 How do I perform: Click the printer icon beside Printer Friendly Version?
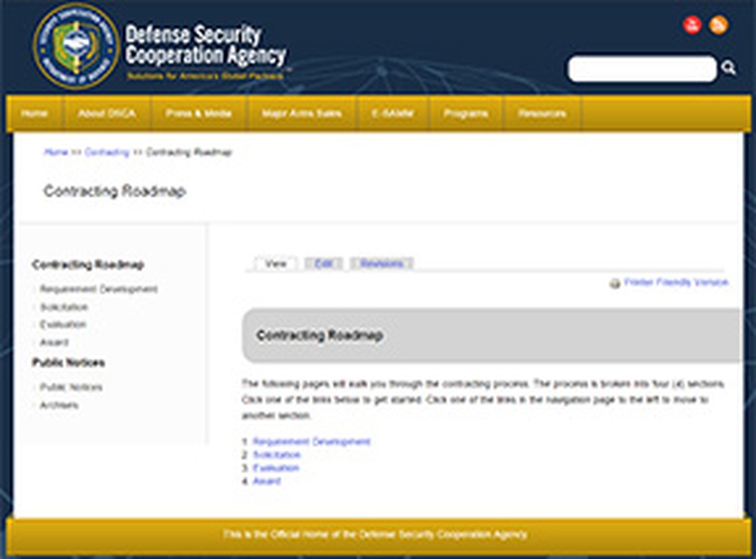pos(613,282)
